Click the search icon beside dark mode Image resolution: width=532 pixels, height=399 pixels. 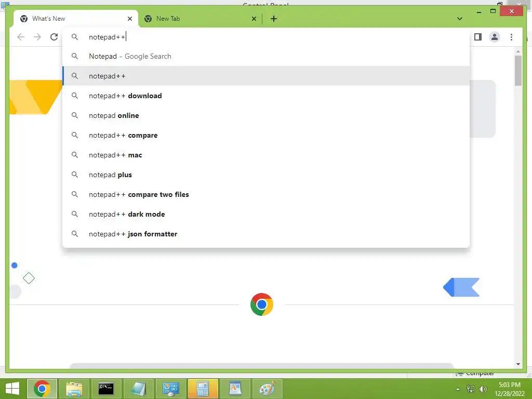(x=75, y=214)
